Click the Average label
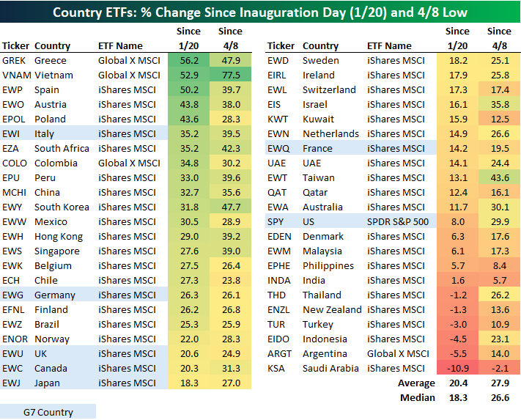 414,383
